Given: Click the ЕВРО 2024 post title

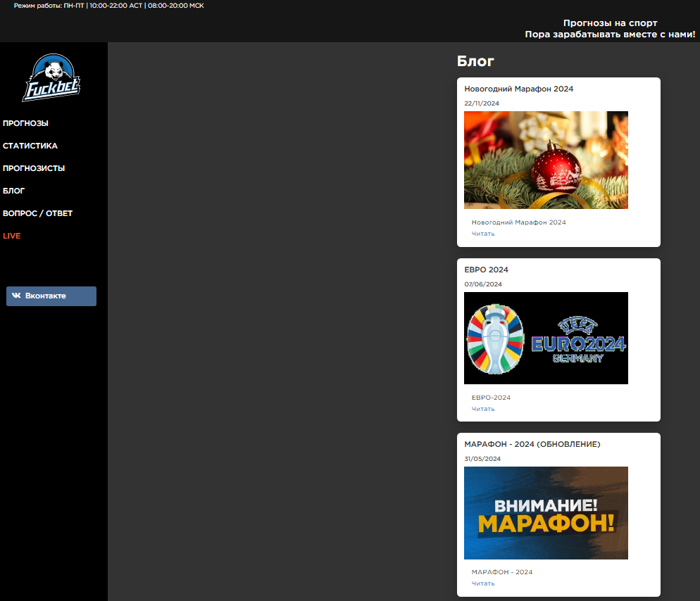Looking at the screenshot, I should point(486,270).
